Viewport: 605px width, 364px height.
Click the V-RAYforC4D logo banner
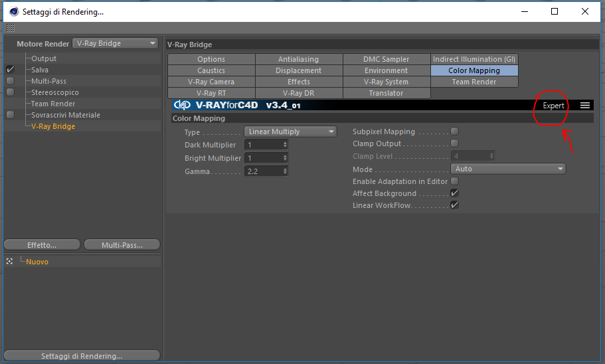point(237,105)
